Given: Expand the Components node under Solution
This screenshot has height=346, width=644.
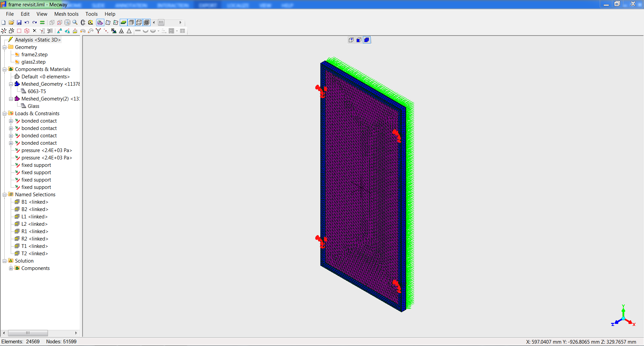Looking at the screenshot, I should tap(11, 268).
